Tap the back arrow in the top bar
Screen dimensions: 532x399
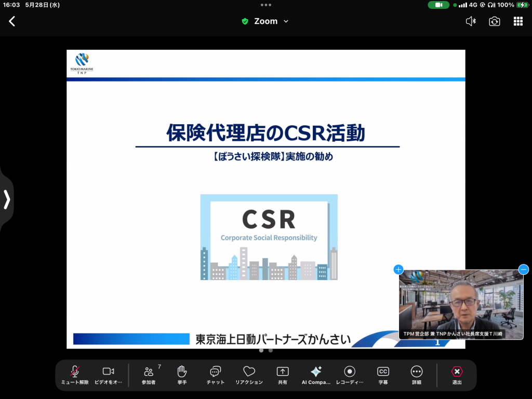12,21
